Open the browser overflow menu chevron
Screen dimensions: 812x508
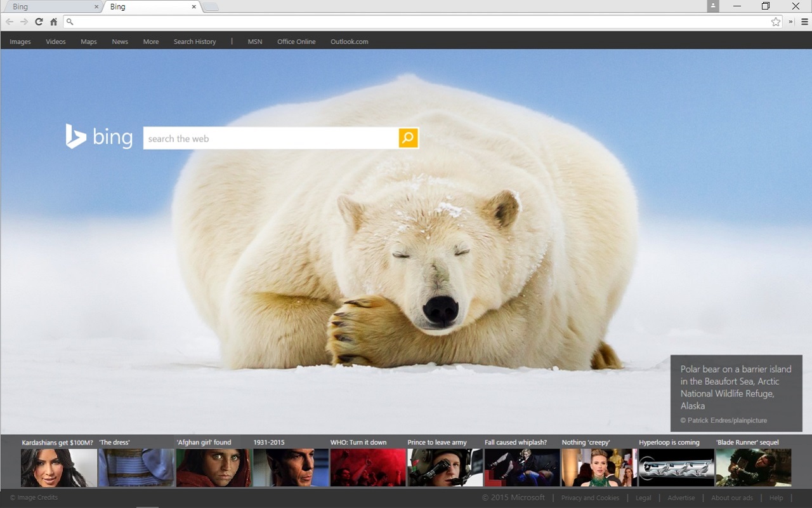coord(790,21)
